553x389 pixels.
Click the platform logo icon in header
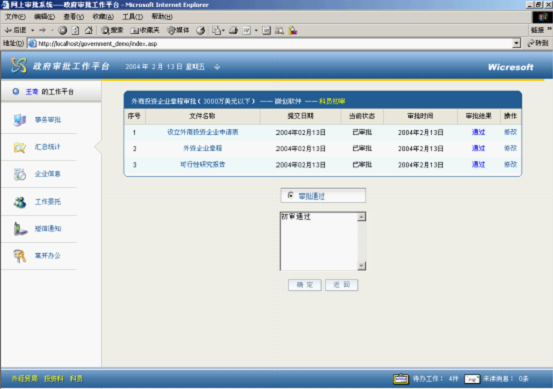click(19, 66)
